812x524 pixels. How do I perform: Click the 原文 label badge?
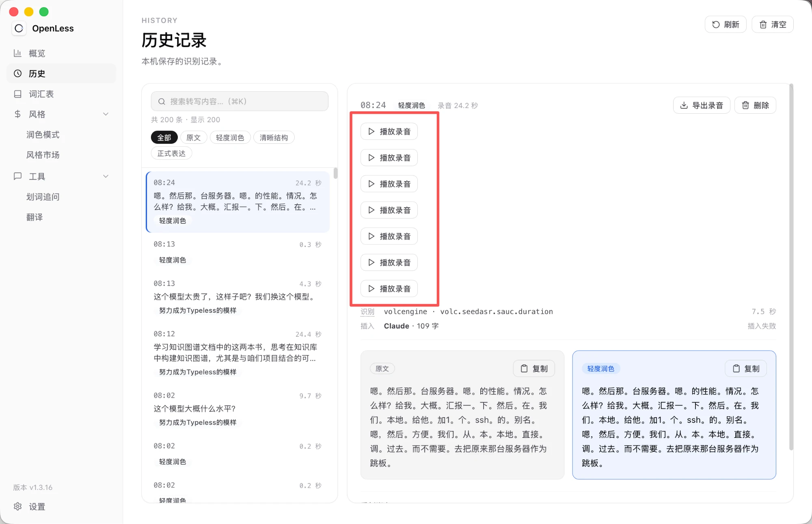tap(382, 368)
